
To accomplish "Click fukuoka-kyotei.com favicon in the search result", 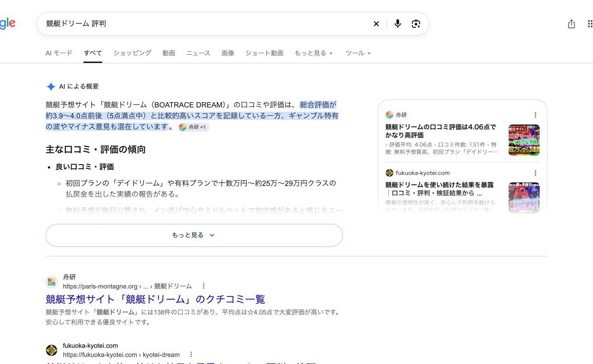I will tap(52, 350).
